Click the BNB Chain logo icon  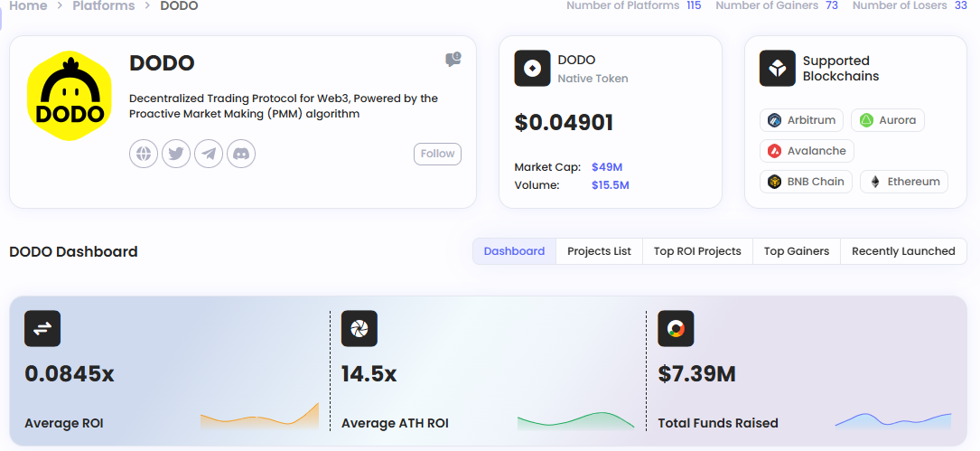774,182
